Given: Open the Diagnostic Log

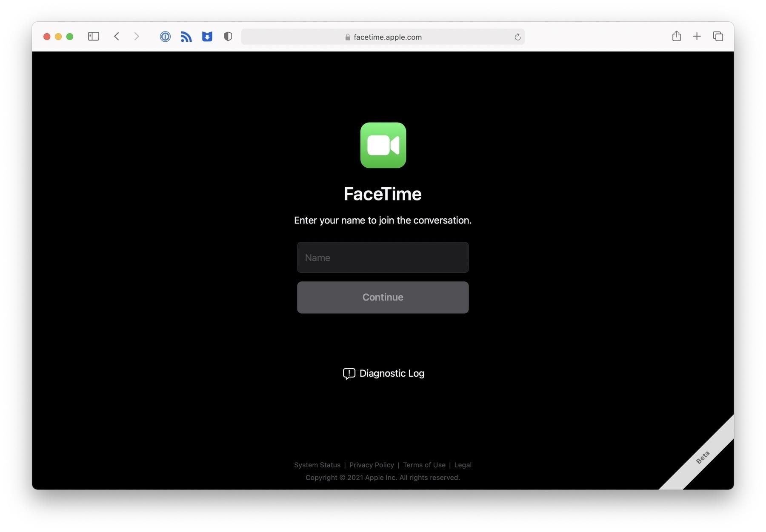Looking at the screenshot, I should click(x=383, y=373).
